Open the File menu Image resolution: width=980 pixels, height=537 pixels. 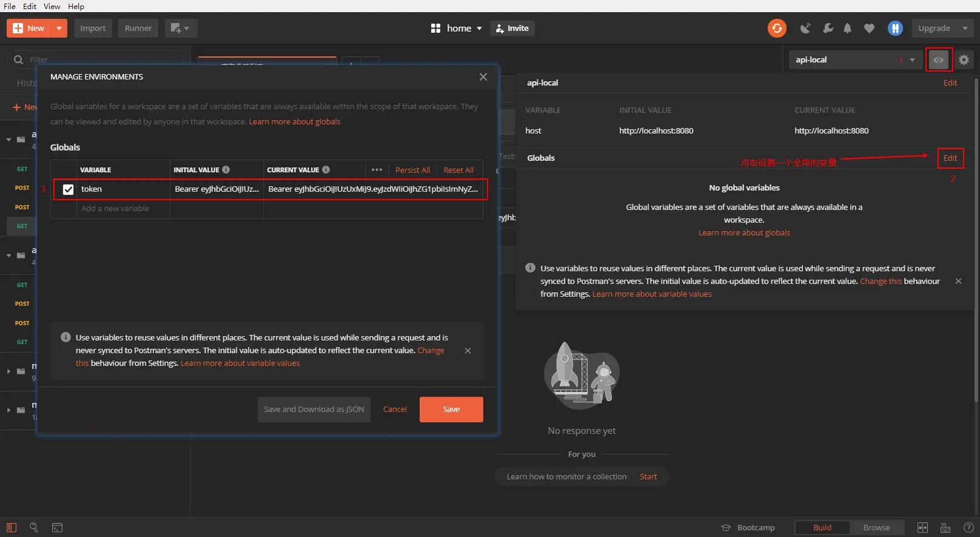tap(10, 6)
